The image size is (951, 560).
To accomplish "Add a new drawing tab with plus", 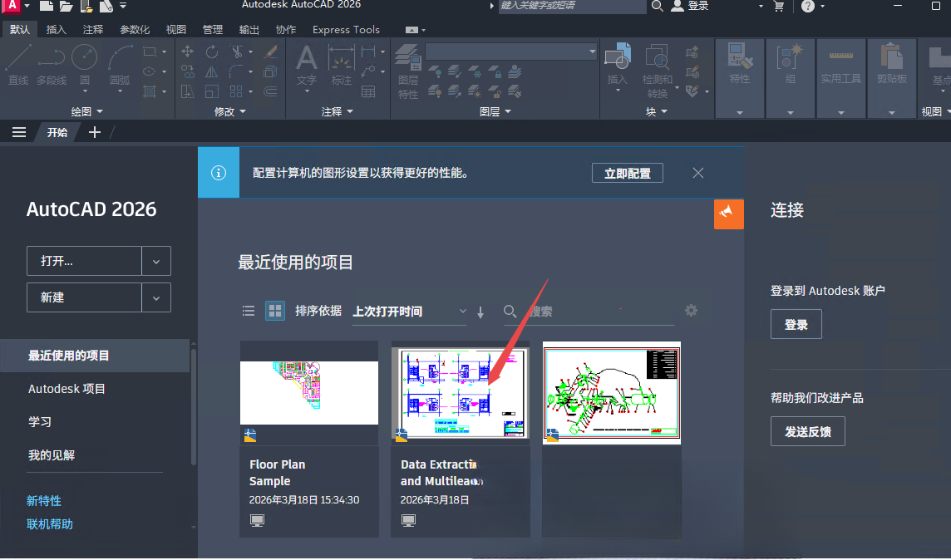I will click(x=95, y=132).
